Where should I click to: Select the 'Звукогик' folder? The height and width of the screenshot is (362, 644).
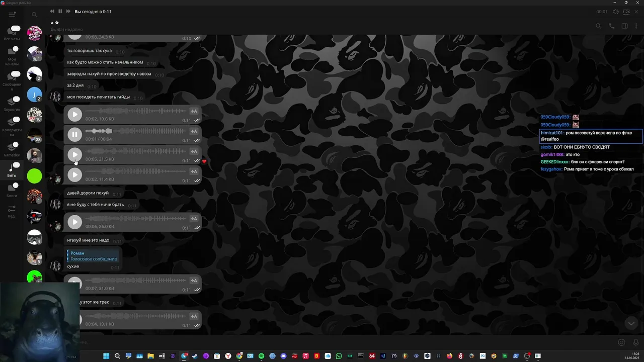point(12,103)
